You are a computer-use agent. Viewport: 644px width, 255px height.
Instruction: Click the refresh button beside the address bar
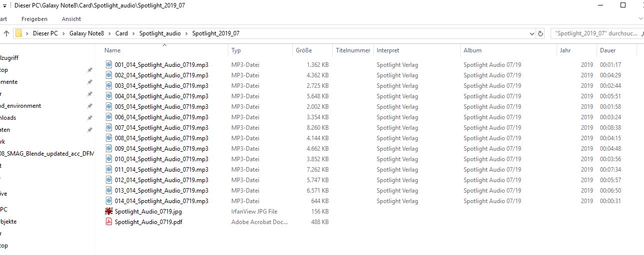(540, 33)
